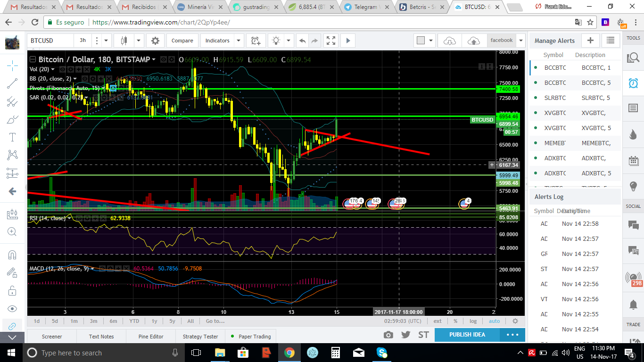
Task: Open the Pine Editor tab
Action: click(151, 337)
